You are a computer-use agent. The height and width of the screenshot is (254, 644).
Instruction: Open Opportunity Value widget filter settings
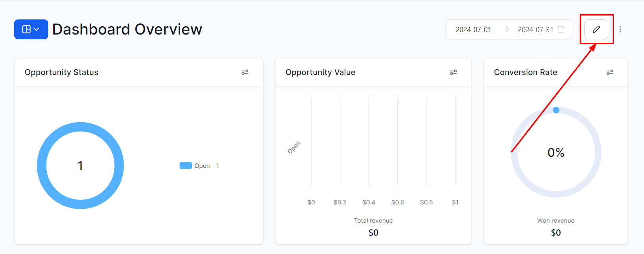[x=453, y=72]
